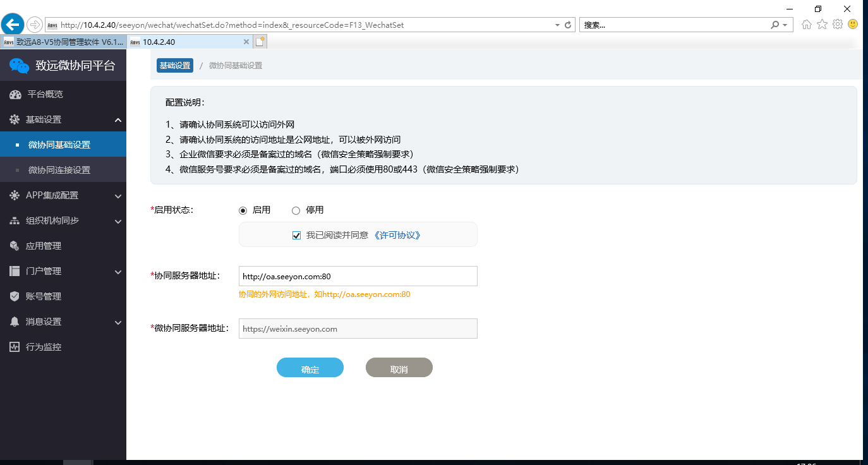Click the 平台概览 dashboard icon
868x465 pixels.
pyautogui.click(x=15, y=95)
